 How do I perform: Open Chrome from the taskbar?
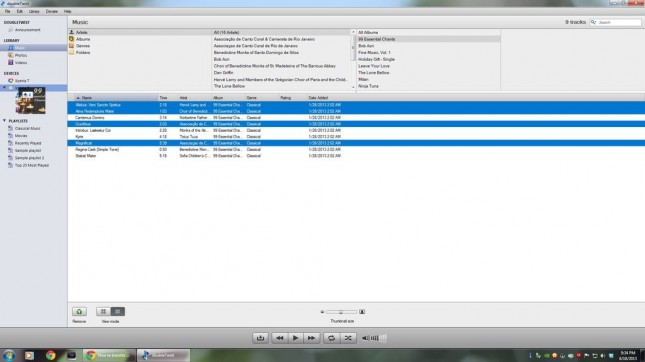click(x=51, y=355)
